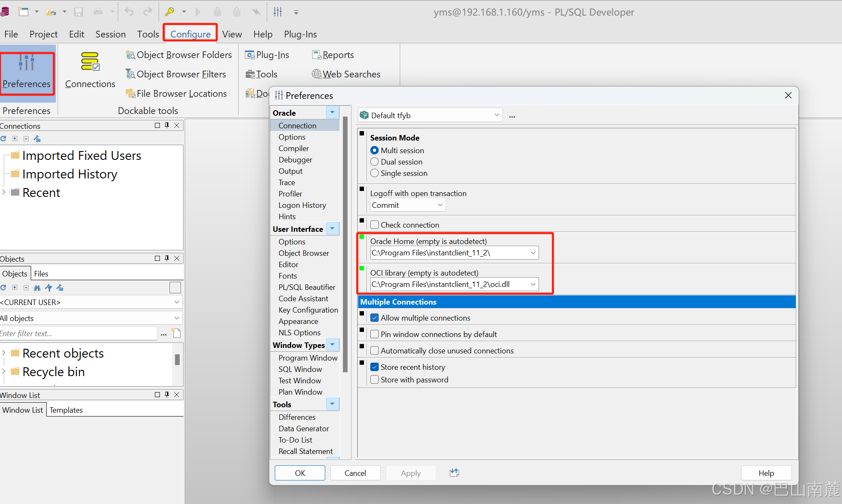The height and width of the screenshot is (504, 842).
Task: Open the Session menu
Action: [x=110, y=34]
